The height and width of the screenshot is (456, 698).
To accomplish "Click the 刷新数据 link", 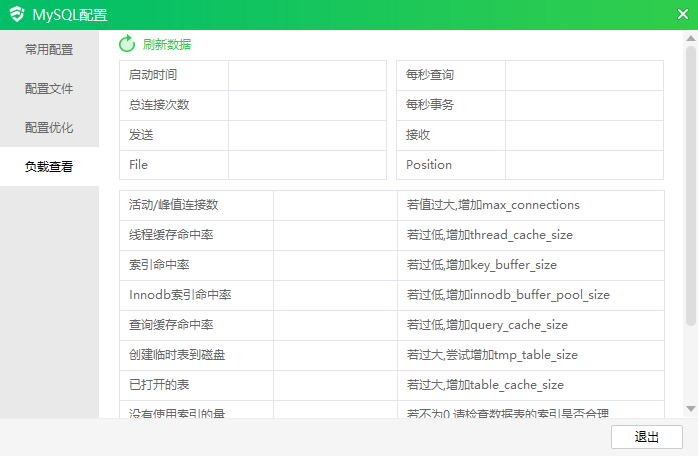I will click(x=167, y=45).
